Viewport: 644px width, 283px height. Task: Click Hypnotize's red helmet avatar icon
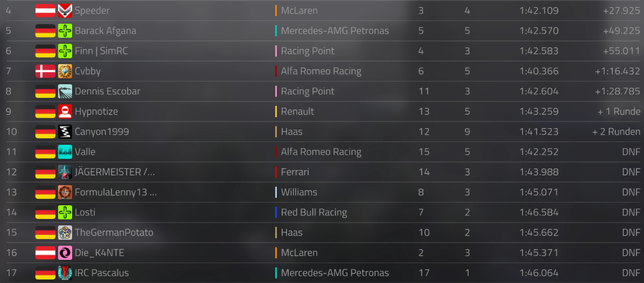pos(65,111)
